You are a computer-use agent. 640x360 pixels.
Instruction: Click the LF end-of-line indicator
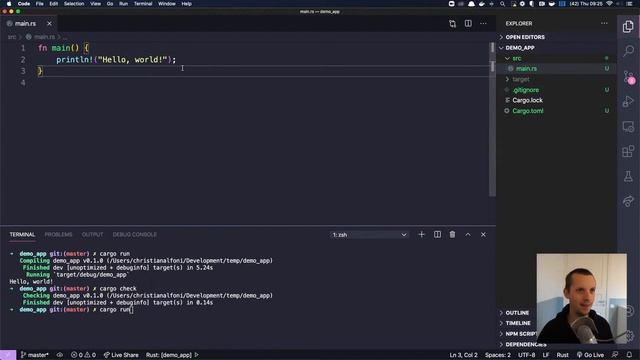[x=546, y=355]
